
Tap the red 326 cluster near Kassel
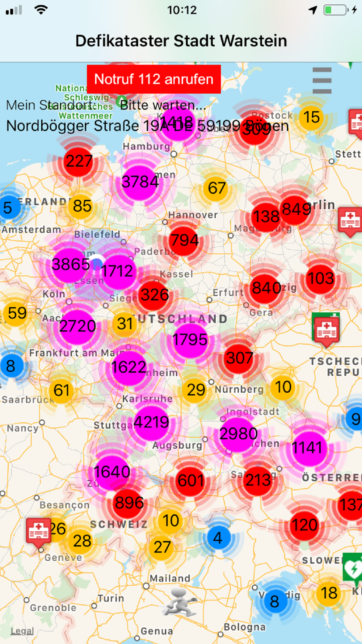click(154, 295)
